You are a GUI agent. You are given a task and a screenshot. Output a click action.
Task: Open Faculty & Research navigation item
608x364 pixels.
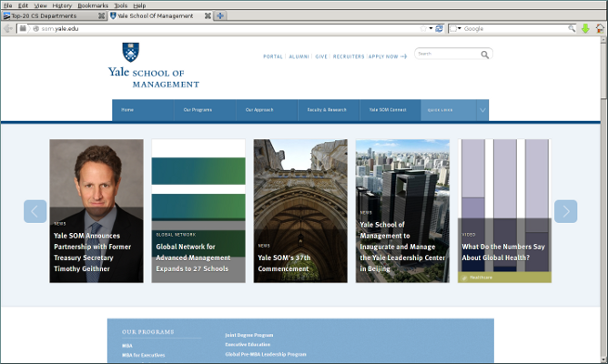click(327, 110)
